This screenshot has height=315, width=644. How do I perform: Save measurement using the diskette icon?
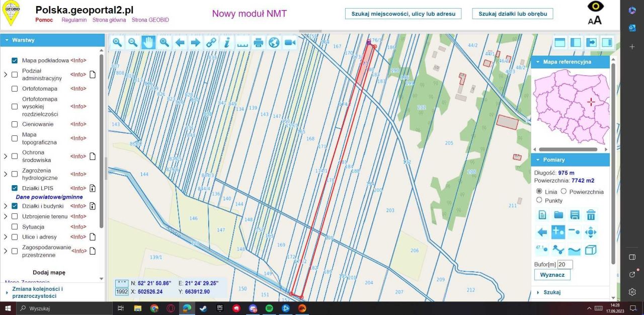coord(575,215)
